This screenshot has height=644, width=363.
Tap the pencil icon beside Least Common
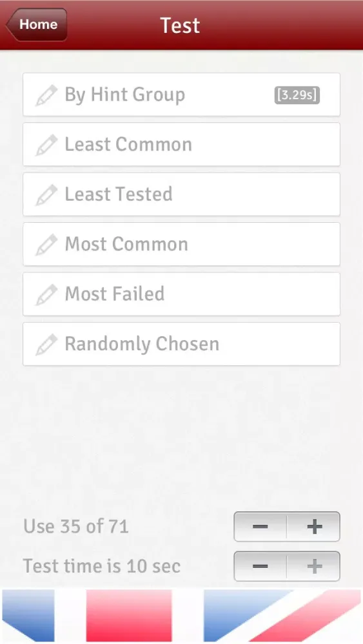tap(46, 145)
